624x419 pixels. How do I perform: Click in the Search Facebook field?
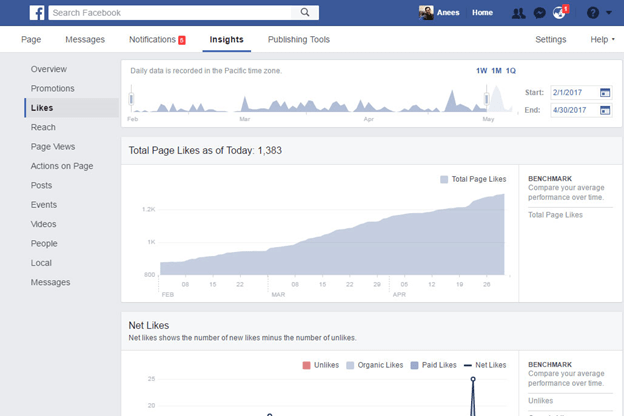(x=170, y=13)
